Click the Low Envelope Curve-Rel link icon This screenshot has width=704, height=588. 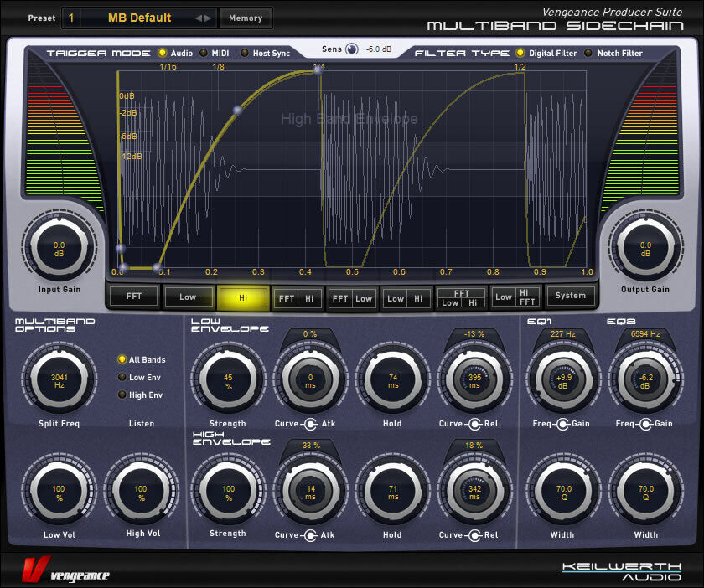[x=474, y=424]
